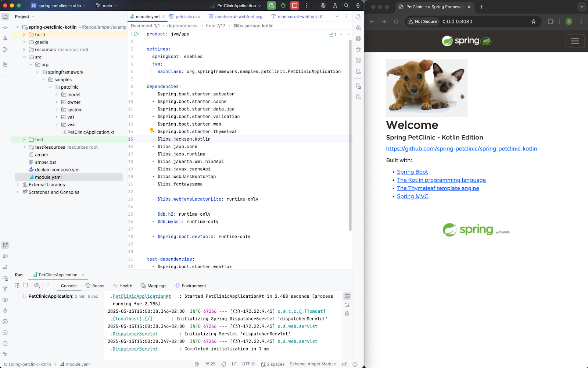Click the editor vertical scrollbar
This screenshot has height=368, width=588.
pyautogui.click(x=350, y=135)
